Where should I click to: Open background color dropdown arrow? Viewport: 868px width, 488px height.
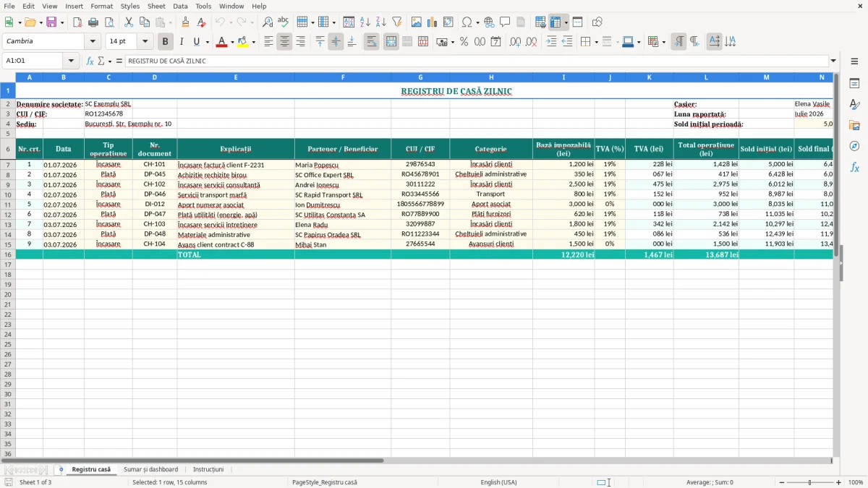[253, 42]
